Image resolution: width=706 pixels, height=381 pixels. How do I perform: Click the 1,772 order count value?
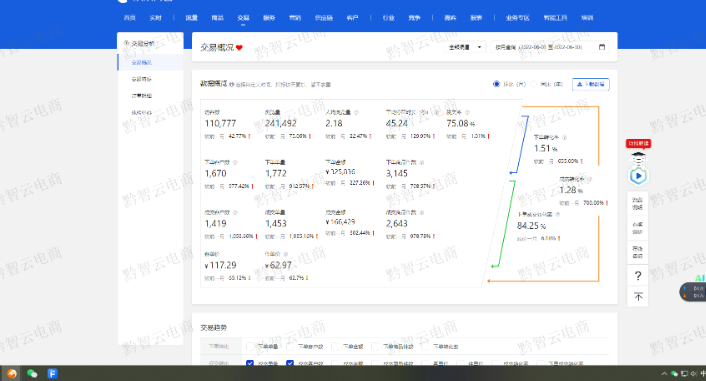coord(276,173)
